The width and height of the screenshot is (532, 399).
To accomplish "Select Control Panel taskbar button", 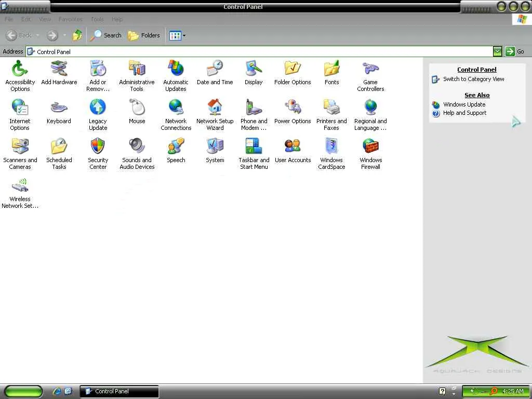I will point(119,391).
